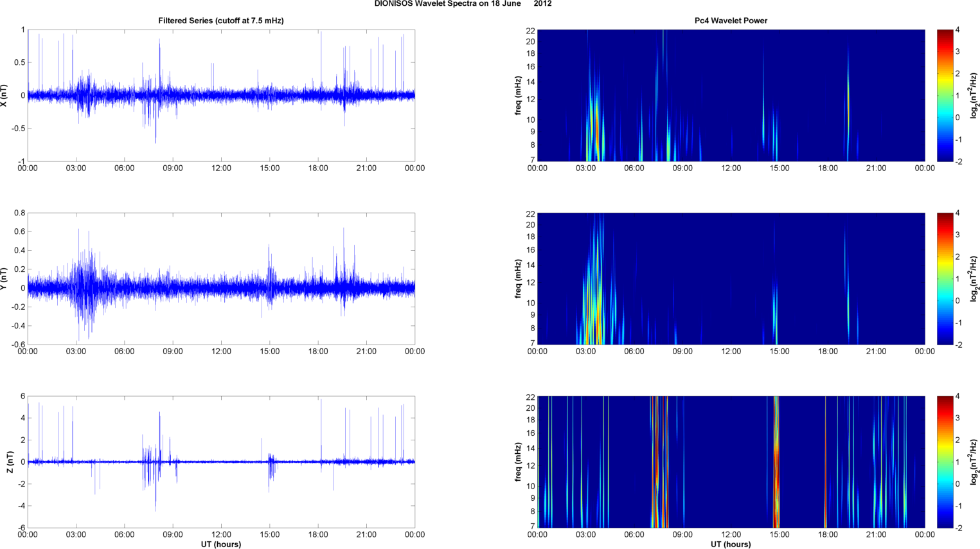Select the bottom colorbar's log2(nT²/Hz) label

974,462
